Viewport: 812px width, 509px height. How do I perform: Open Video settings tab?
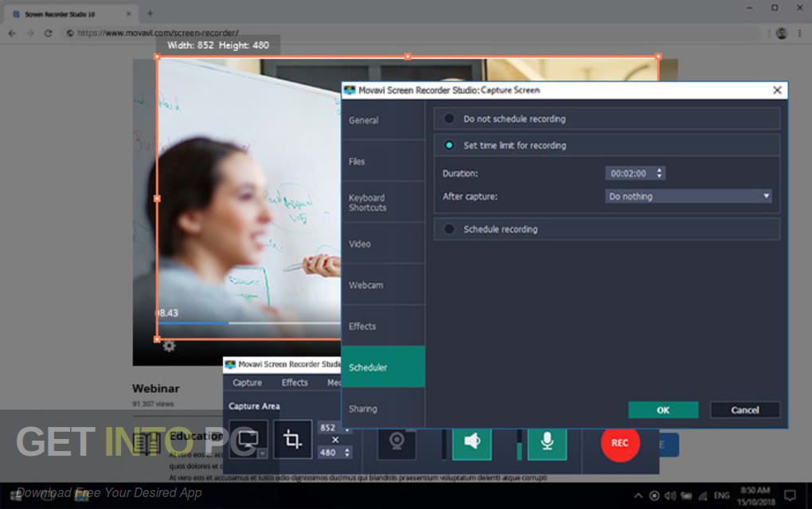click(383, 243)
